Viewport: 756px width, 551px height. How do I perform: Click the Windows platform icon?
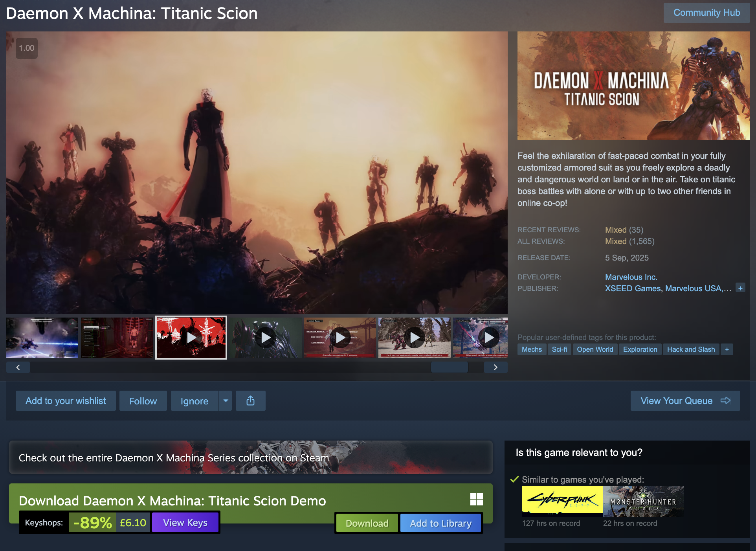476,499
